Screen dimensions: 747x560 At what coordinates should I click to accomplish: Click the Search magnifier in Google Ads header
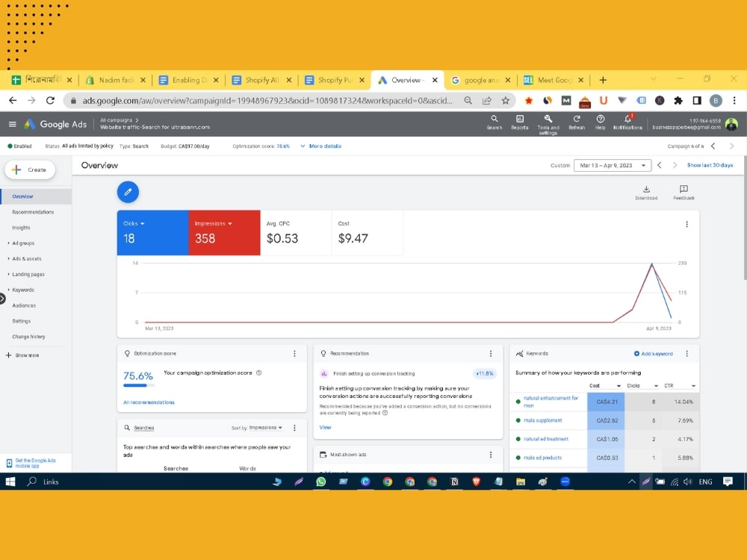(494, 122)
